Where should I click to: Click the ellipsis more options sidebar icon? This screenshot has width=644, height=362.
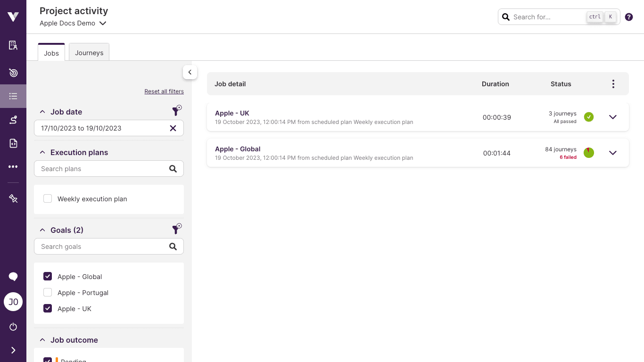tap(13, 166)
